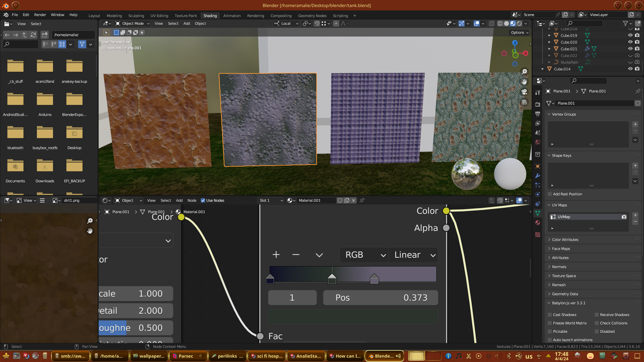The height and width of the screenshot is (362, 644).
Task: Open the RGB color mode dropdown
Action: [x=364, y=255]
